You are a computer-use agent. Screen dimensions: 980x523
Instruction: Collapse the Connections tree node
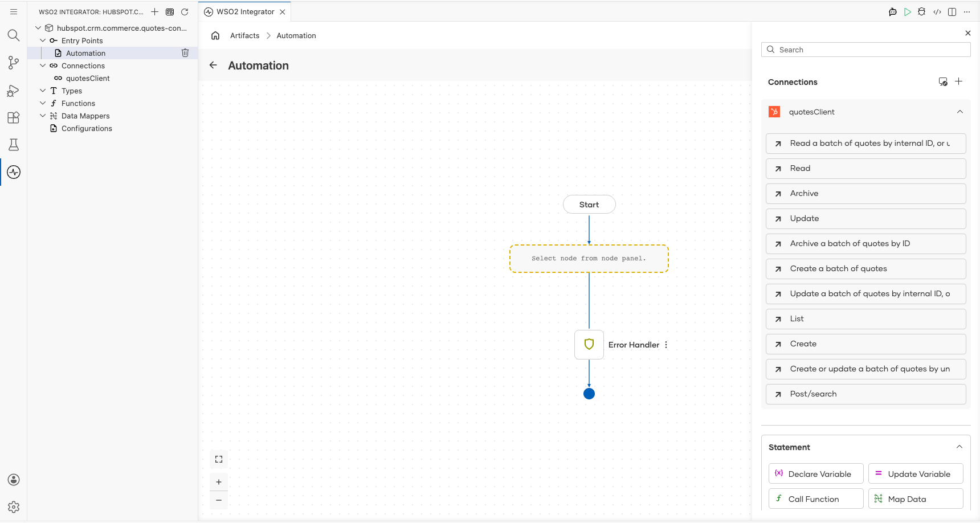(x=43, y=66)
